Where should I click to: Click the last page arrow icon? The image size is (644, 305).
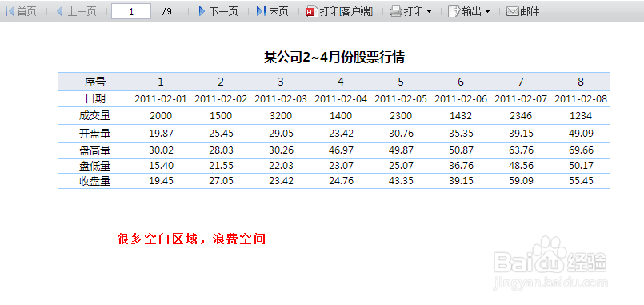[261, 11]
